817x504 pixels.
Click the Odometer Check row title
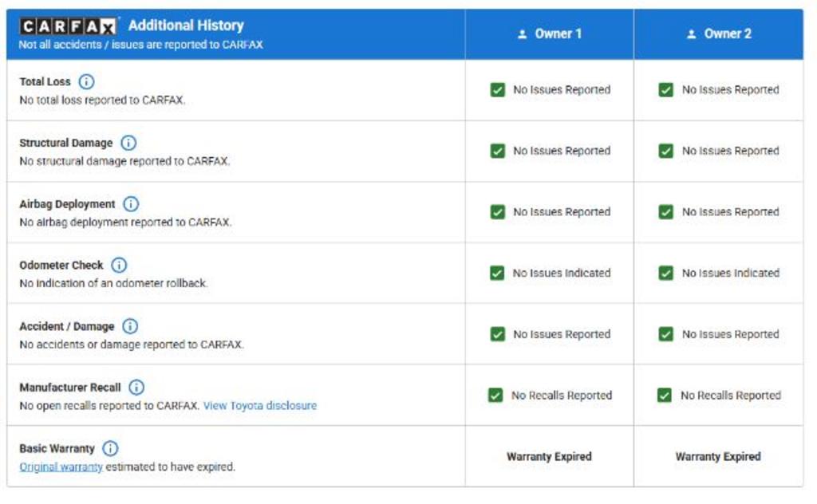point(61,265)
